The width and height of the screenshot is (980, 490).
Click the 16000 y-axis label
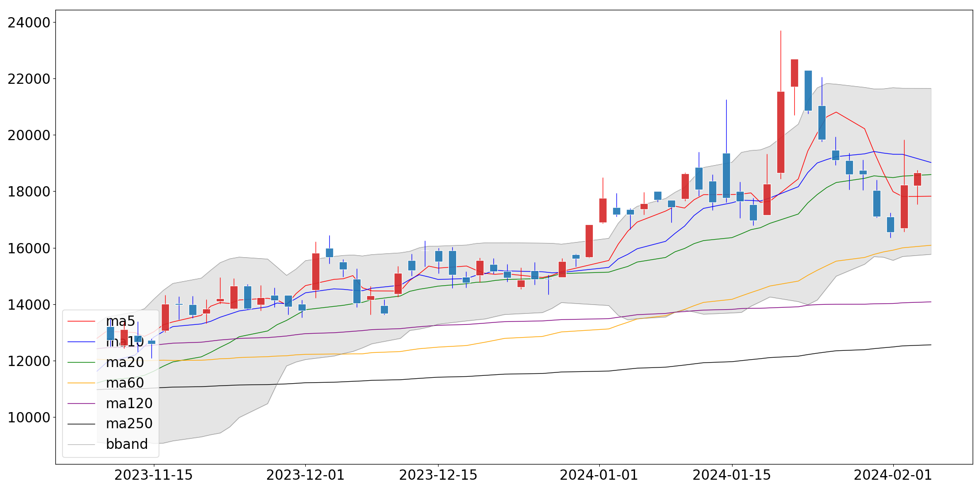click(29, 248)
